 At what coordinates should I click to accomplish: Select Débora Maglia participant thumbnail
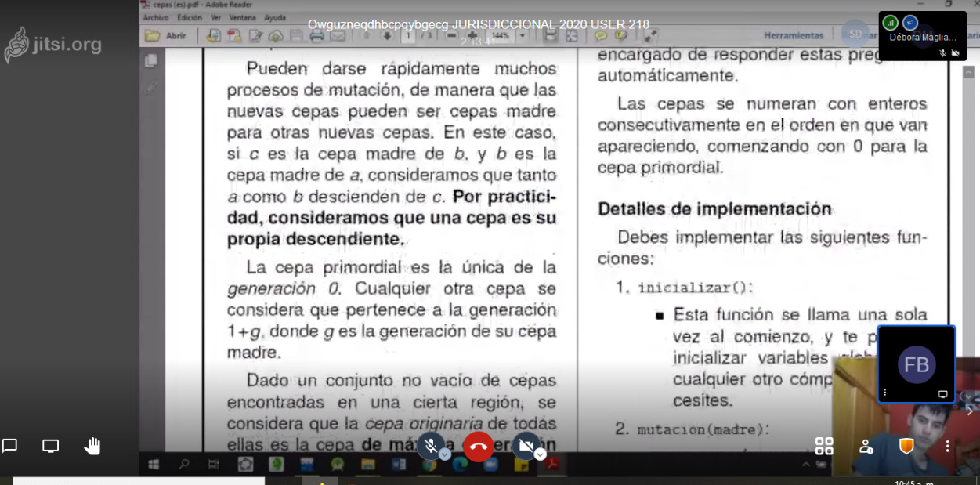click(x=921, y=35)
